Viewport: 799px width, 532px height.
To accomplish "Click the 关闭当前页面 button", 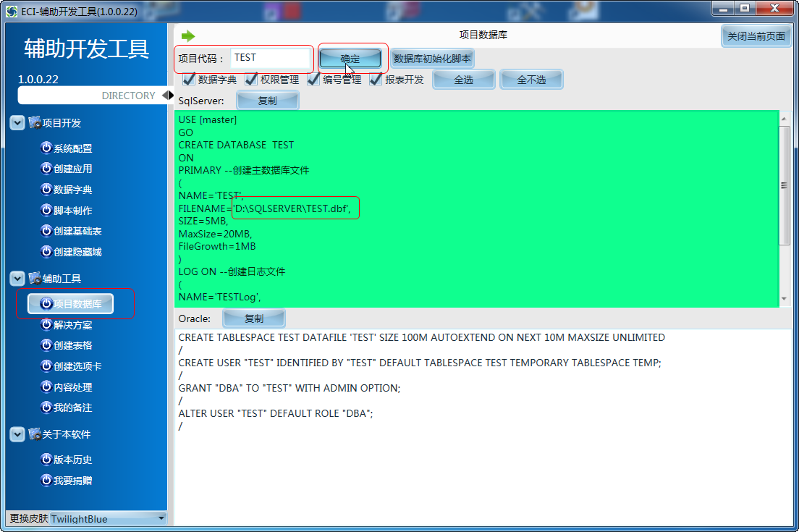I will pos(756,36).
